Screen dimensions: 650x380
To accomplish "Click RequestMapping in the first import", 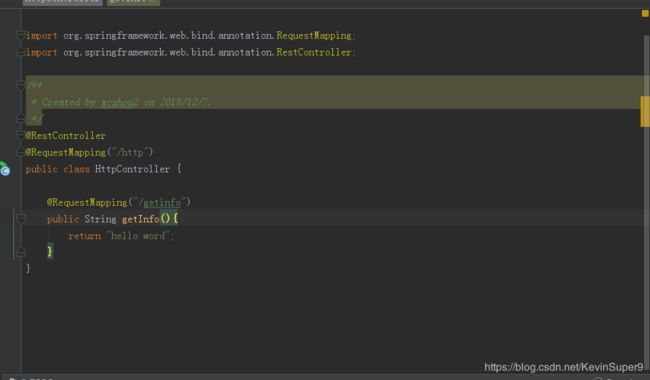I will click(314, 36).
